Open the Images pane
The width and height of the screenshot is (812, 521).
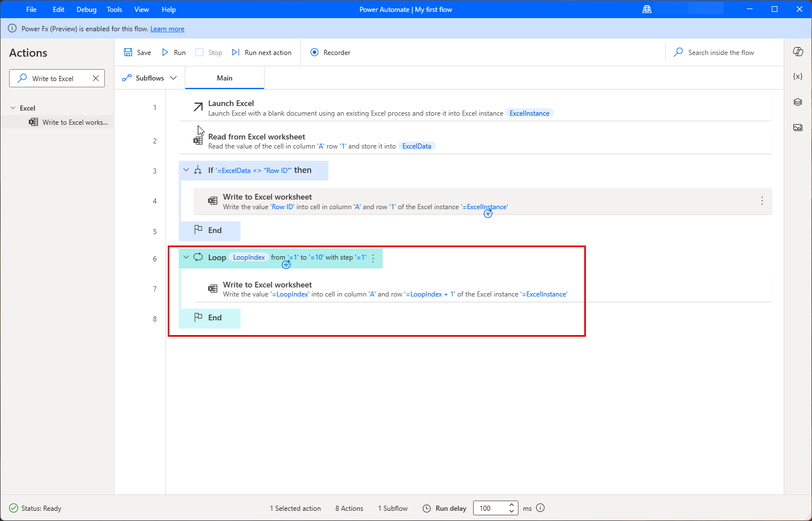coord(798,127)
